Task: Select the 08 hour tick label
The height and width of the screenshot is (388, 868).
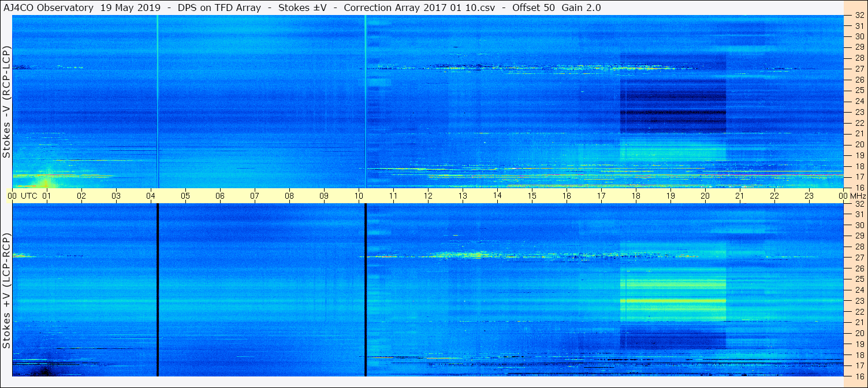Action: (289, 196)
